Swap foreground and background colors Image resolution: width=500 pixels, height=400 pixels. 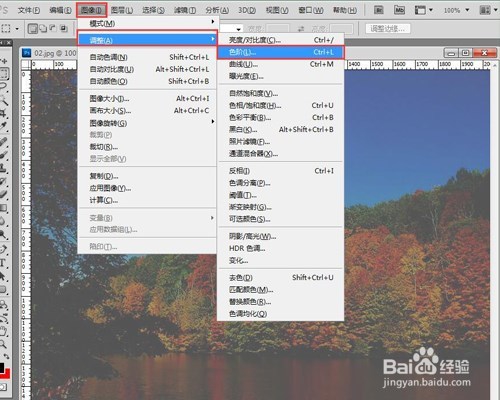(7, 356)
